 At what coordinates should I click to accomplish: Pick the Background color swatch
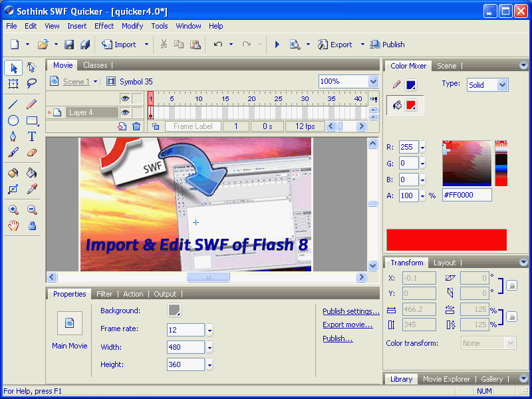(x=174, y=310)
